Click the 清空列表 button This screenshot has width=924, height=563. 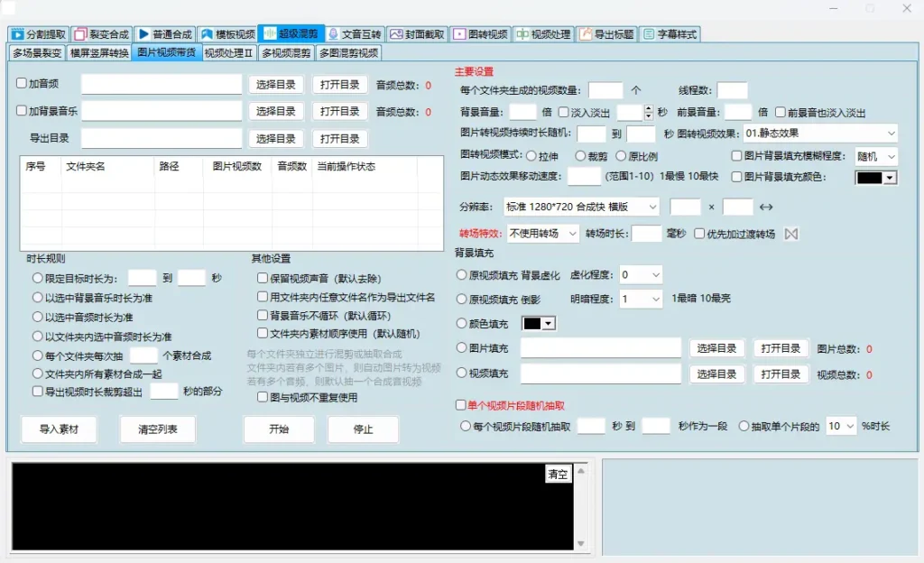coord(157,429)
